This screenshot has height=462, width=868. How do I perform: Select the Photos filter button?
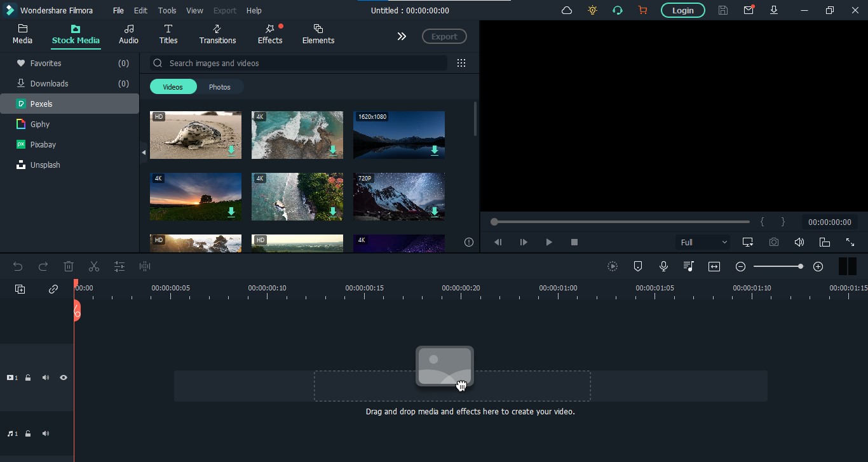(x=220, y=87)
